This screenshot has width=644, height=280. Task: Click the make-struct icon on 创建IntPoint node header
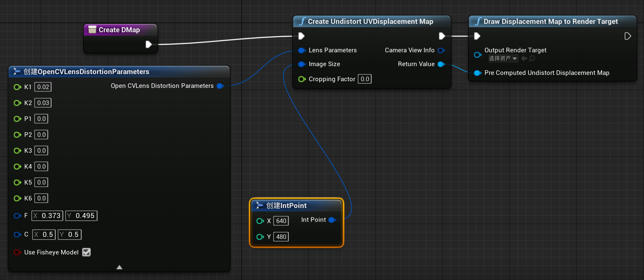(x=260, y=206)
